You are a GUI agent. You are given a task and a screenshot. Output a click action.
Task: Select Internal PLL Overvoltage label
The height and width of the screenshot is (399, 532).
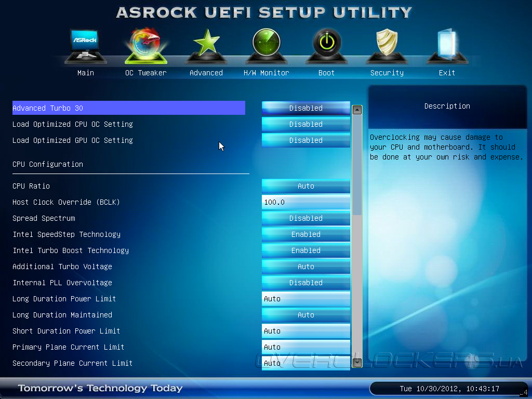tap(62, 283)
